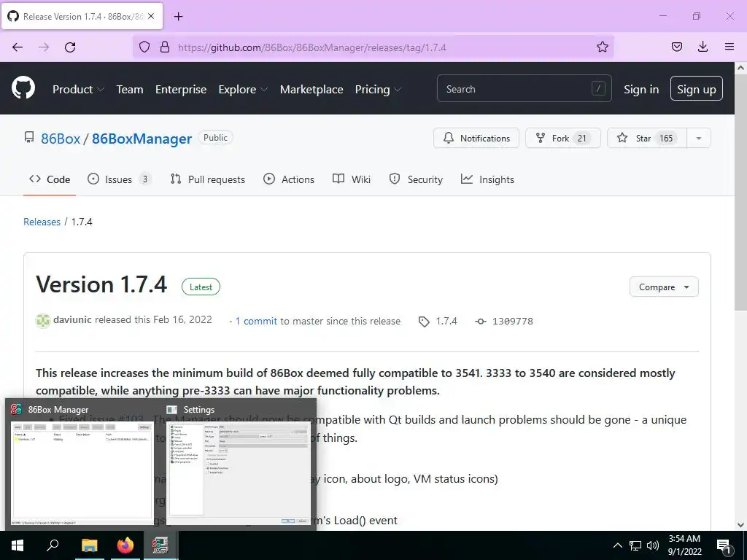747x560 pixels.
Task: Click the browser forward arrow
Action: [44, 47]
